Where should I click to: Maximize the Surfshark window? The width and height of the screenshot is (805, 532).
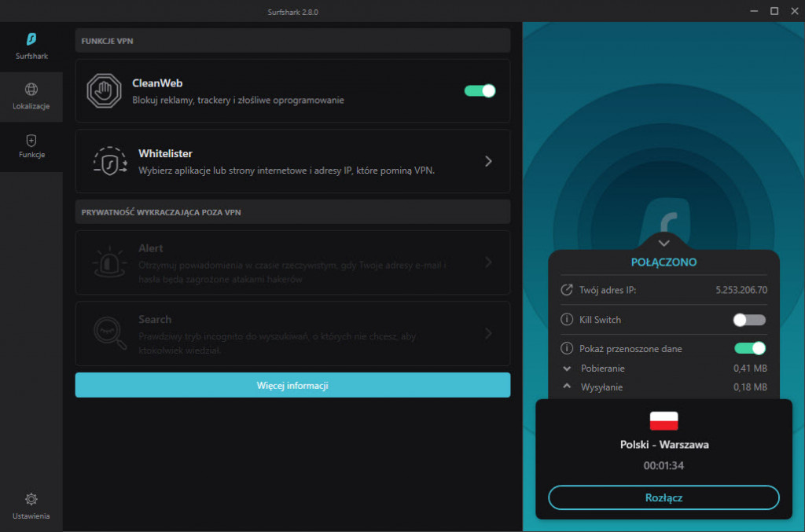(x=774, y=11)
